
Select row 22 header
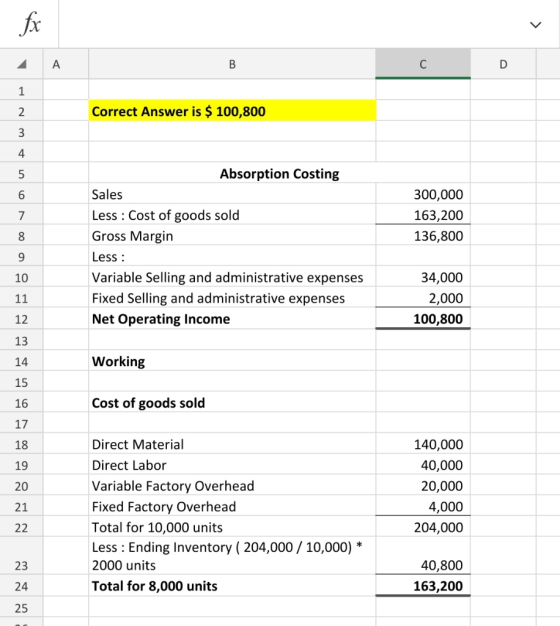click(x=21, y=527)
